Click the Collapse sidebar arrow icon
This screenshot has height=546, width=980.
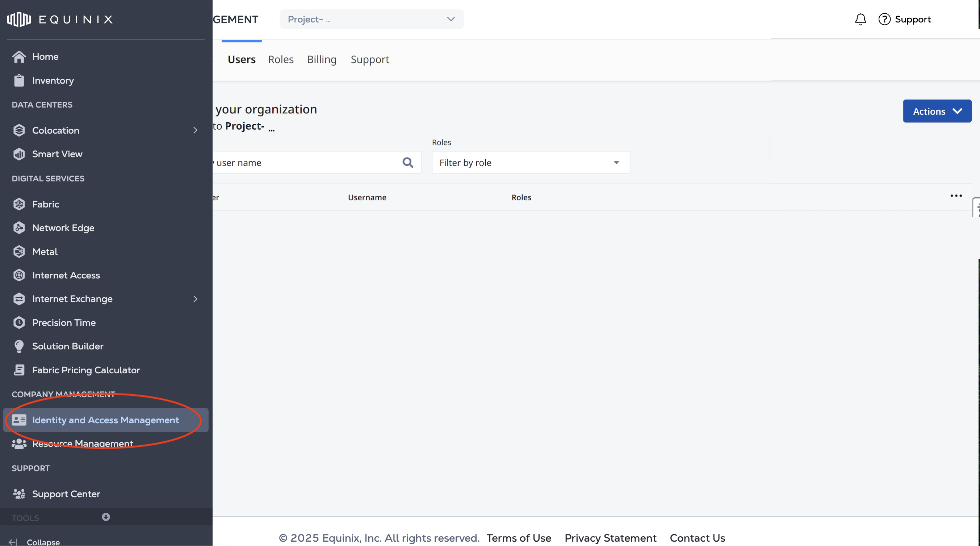[13, 542]
